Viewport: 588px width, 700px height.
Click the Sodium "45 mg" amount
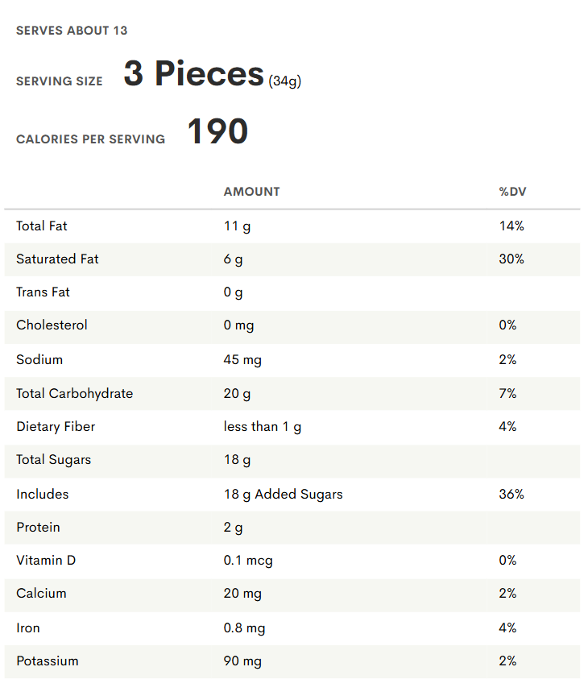click(242, 360)
